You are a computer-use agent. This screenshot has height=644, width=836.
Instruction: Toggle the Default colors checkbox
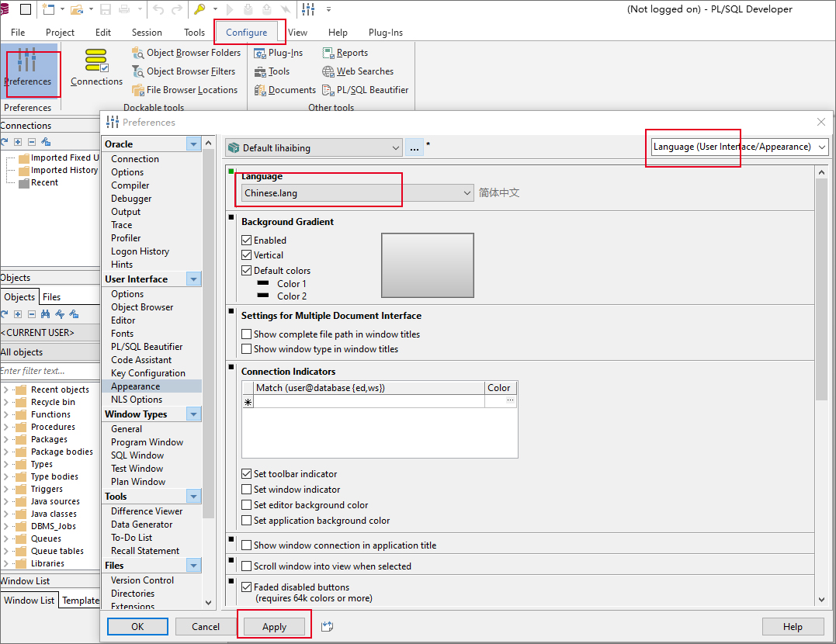click(246, 271)
